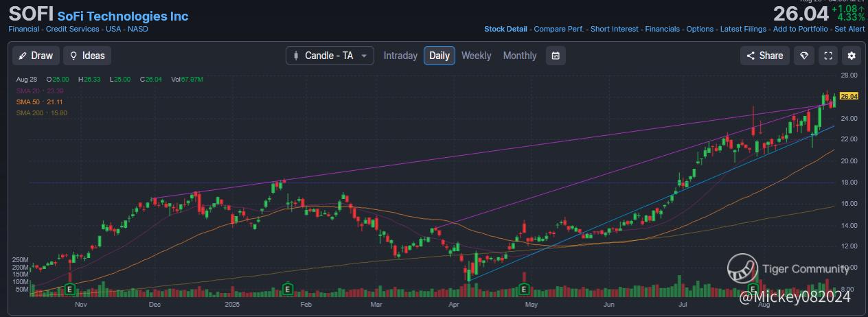
Task: Click the 50M volume scale label
Action: pyautogui.click(x=23, y=289)
